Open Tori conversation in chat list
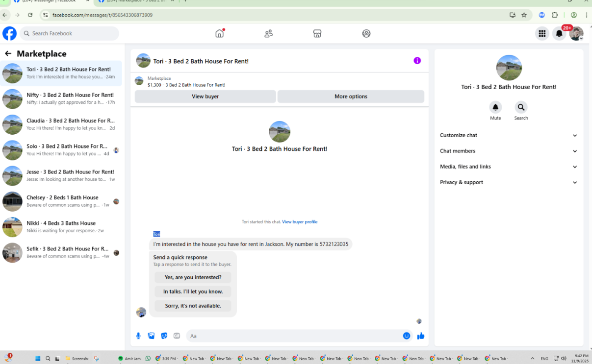The image size is (592, 364). point(61,73)
